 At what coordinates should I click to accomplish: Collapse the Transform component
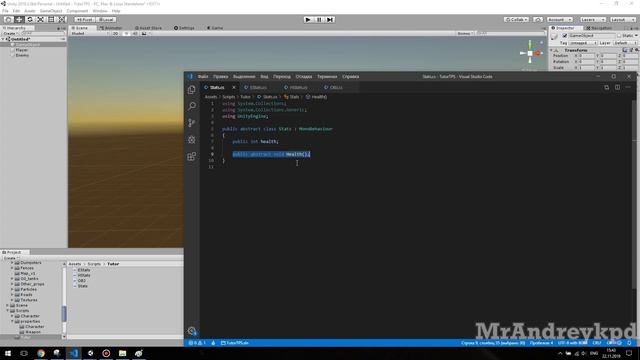coord(551,50)
